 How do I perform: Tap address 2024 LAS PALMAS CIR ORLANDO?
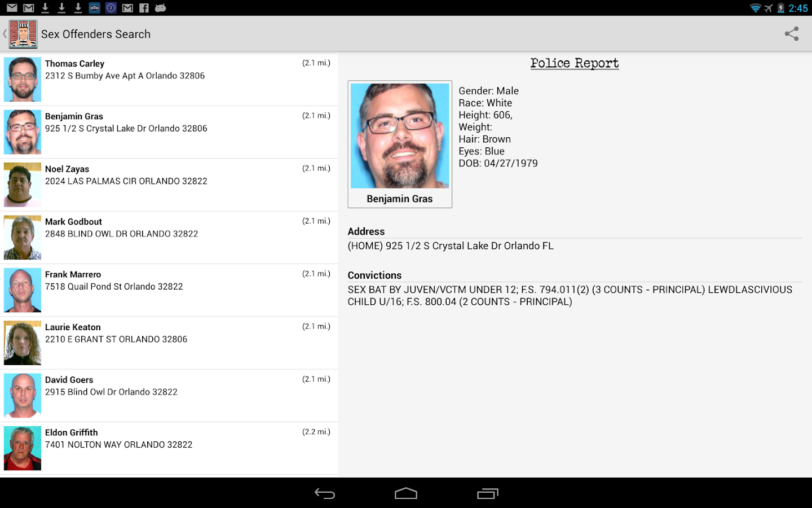pos(126,181)
